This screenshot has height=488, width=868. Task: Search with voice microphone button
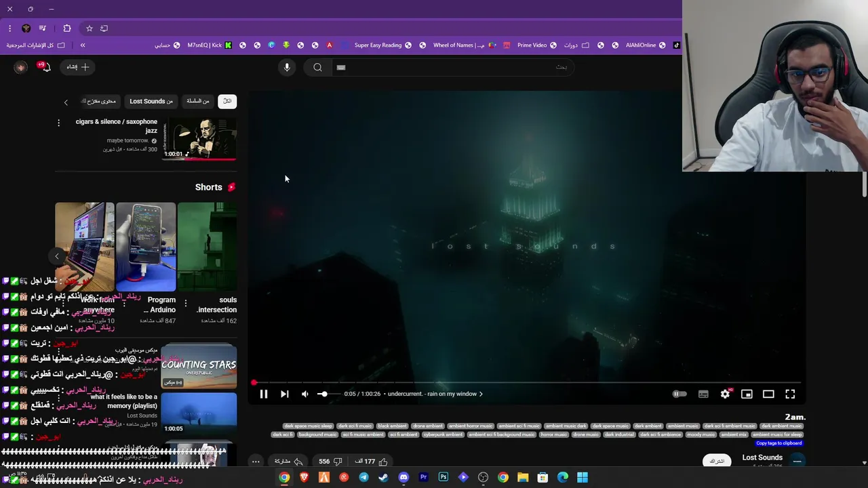tap(287, 67)
